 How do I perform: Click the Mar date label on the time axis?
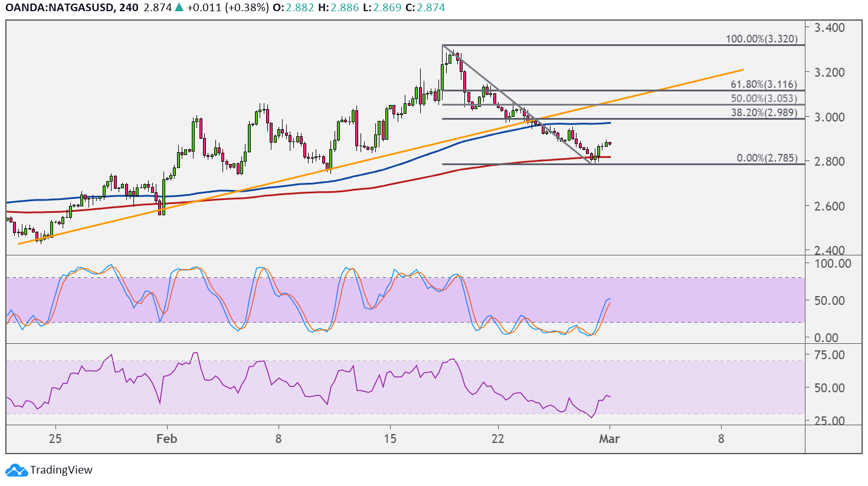[x=610, y=439]
